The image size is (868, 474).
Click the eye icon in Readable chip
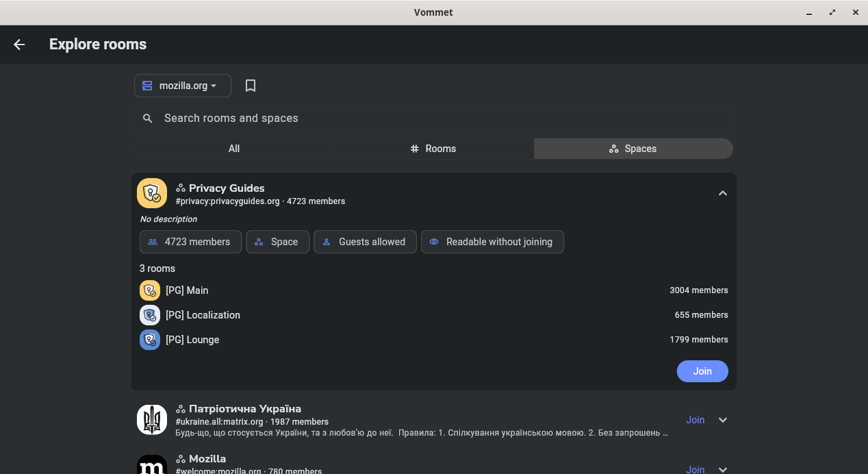pos(434,242)
